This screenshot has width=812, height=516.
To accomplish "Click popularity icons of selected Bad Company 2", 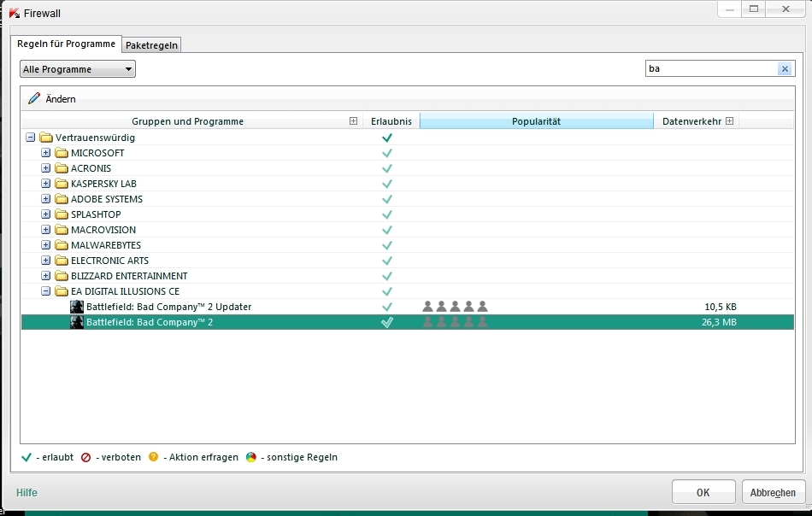I will point(456,322).
